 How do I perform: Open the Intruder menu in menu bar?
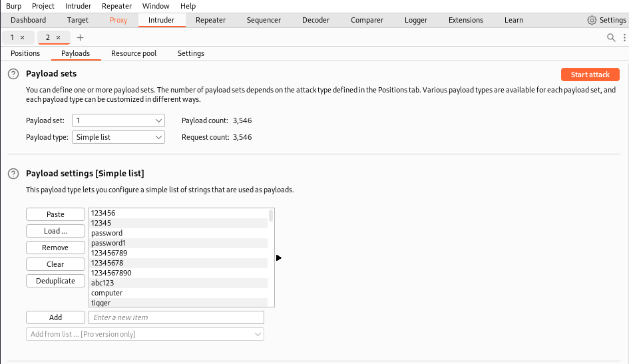(79, 6)
